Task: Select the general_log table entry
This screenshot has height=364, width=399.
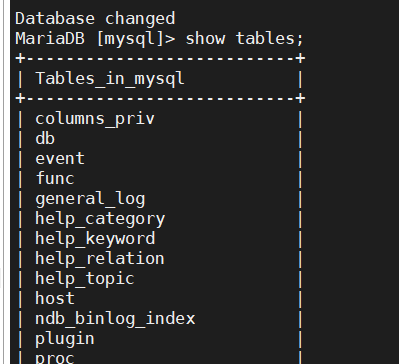Action: click(90, 199)
